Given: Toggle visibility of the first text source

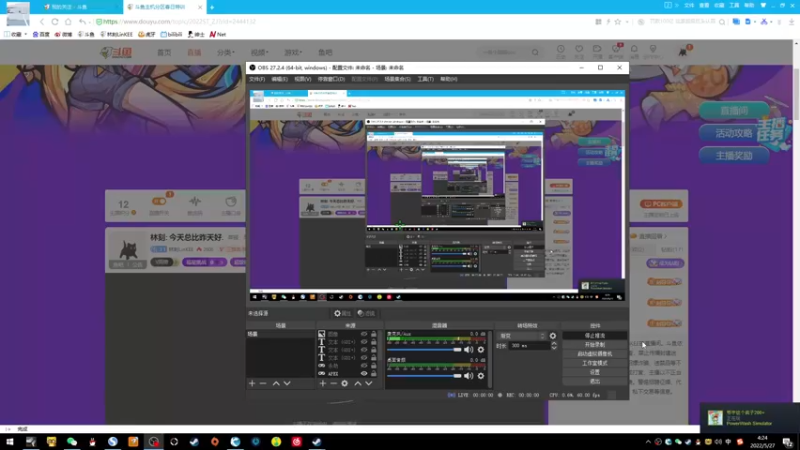Looking at the screenshot, I should point(364,342).
